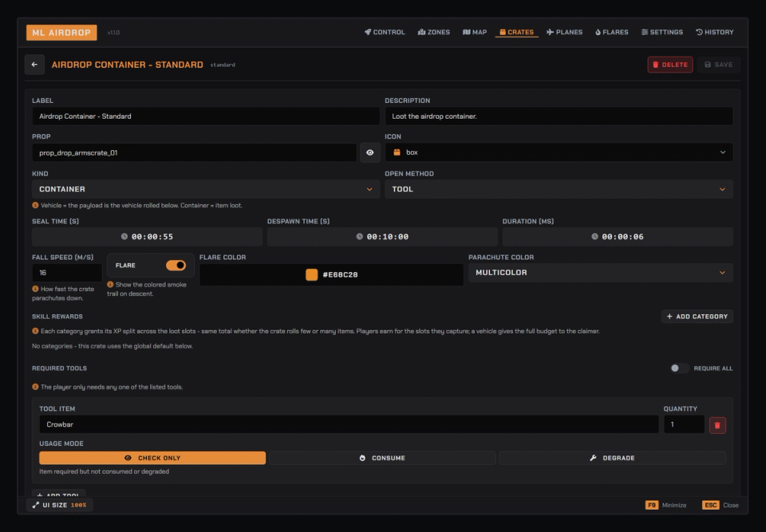766x532 pixels.
Task: Click the UI Size 100% button
Action: coord(60,505)
